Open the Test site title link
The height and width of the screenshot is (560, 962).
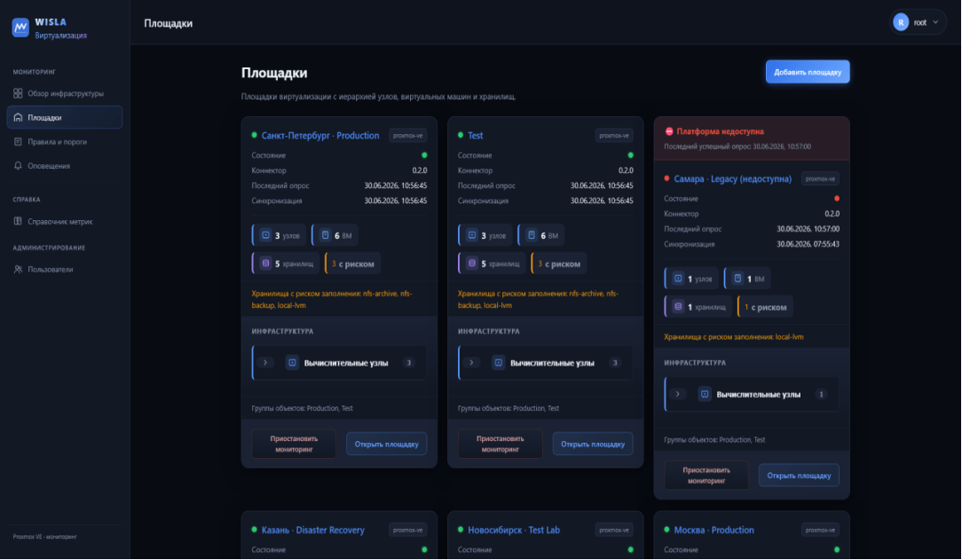tap(475, 136)
